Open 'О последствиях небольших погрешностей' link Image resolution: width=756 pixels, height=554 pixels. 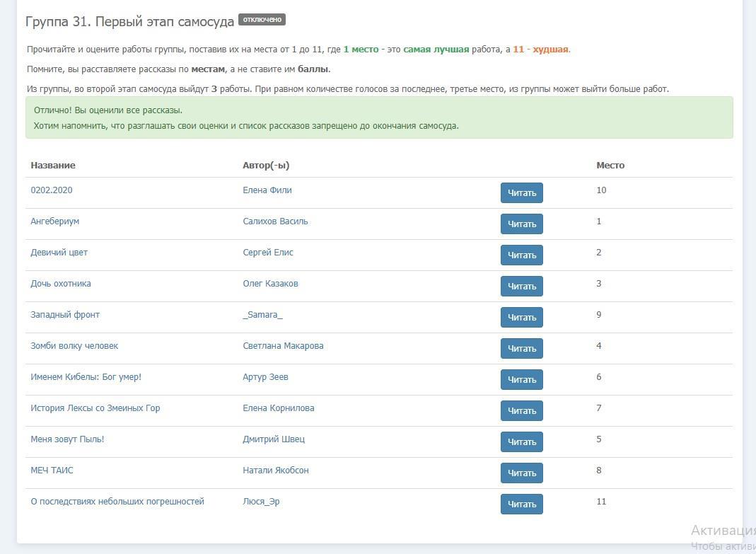117,502
